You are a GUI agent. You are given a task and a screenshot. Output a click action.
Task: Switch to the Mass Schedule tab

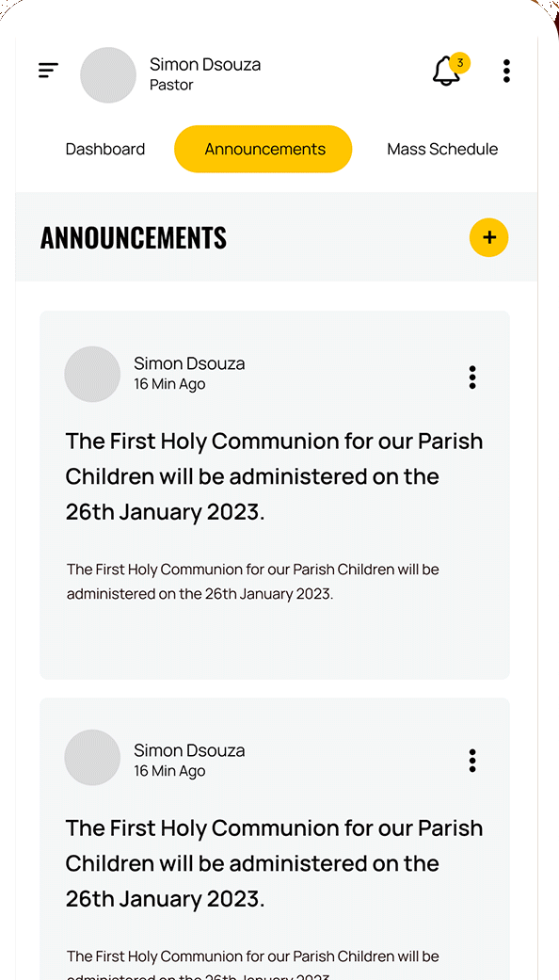[442, 150]
